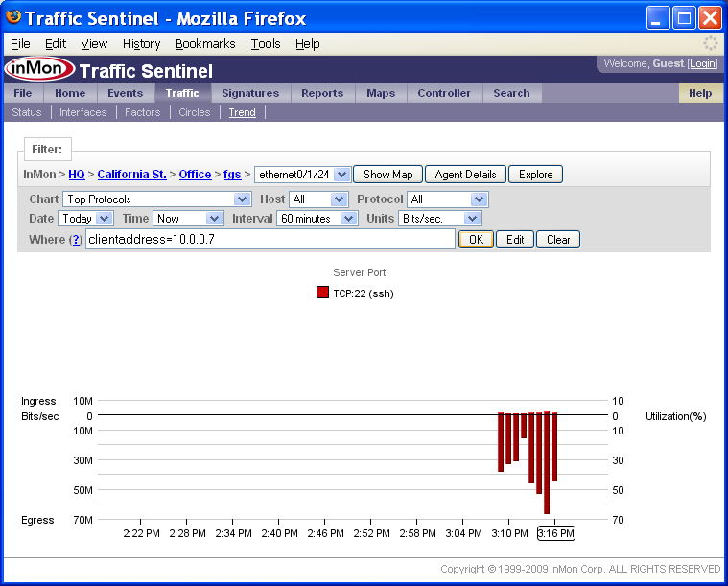Image resolution: width=728 pixels, height=586 pixels.
Task: Follow the HQ breadcrumb link
Action: [77, 175]
